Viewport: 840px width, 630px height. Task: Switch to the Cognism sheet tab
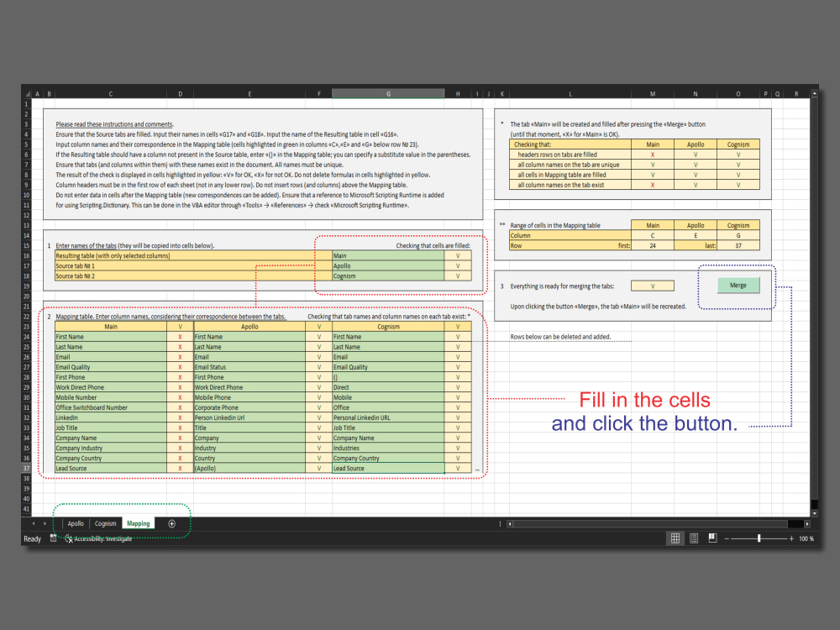click(x=105, y=522)
